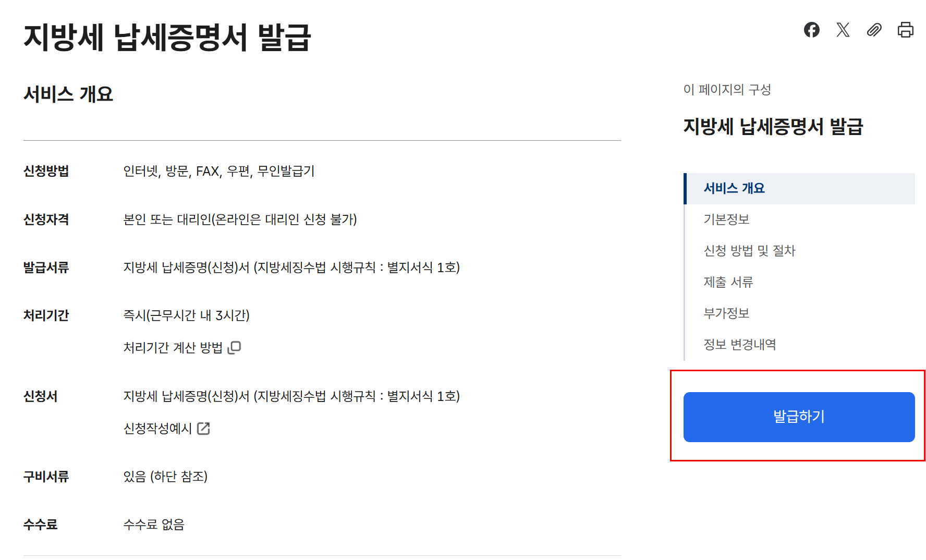Open popup icon next to 처리기간 계산 방법
Image resolution: width=926 pixels, height=560 pixels.
tap(234, 347)
